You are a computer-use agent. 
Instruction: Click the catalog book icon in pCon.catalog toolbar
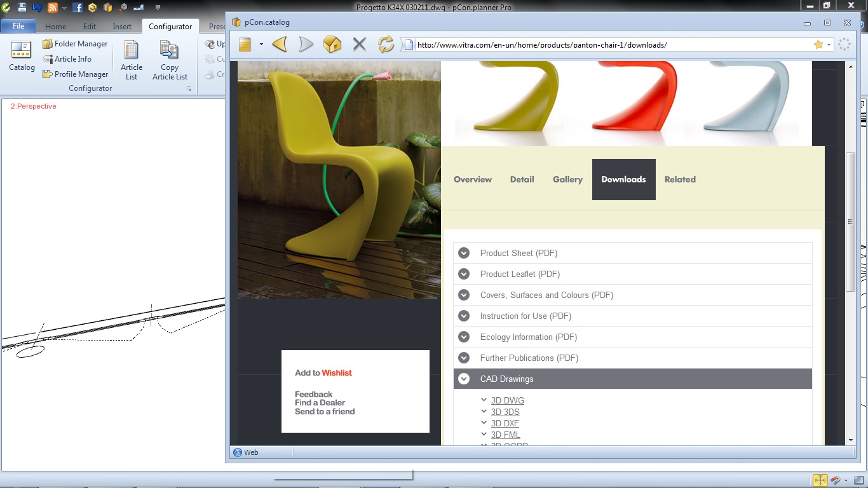coord(245,44)
